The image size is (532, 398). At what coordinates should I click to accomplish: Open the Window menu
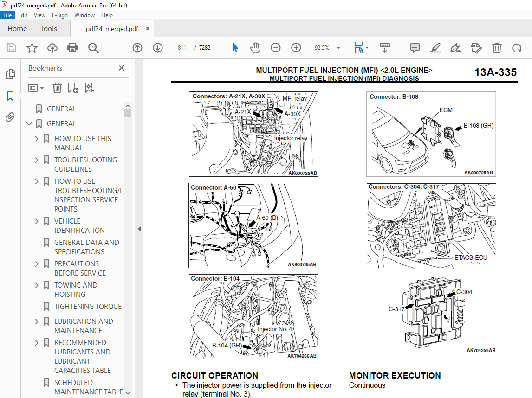coord(84,15)
